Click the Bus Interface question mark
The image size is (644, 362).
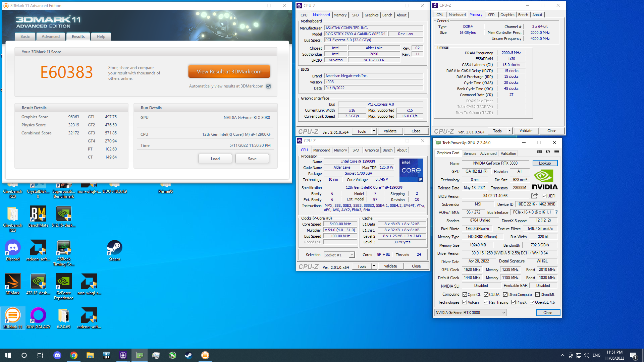point(556,212)
